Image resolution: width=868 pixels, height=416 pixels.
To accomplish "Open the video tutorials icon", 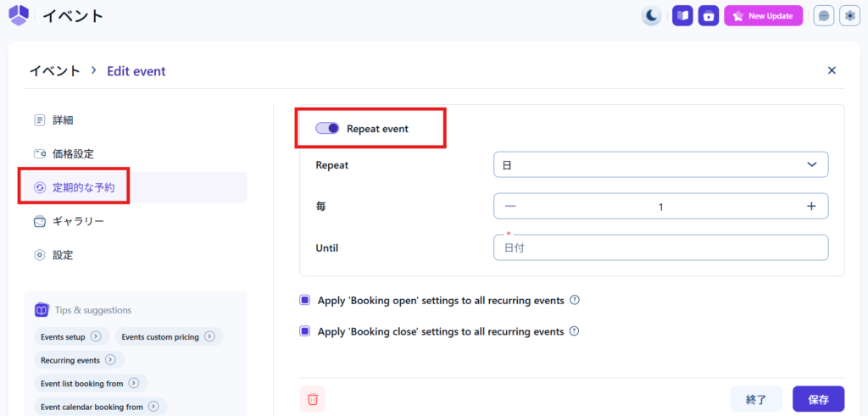I will point(709,15).
